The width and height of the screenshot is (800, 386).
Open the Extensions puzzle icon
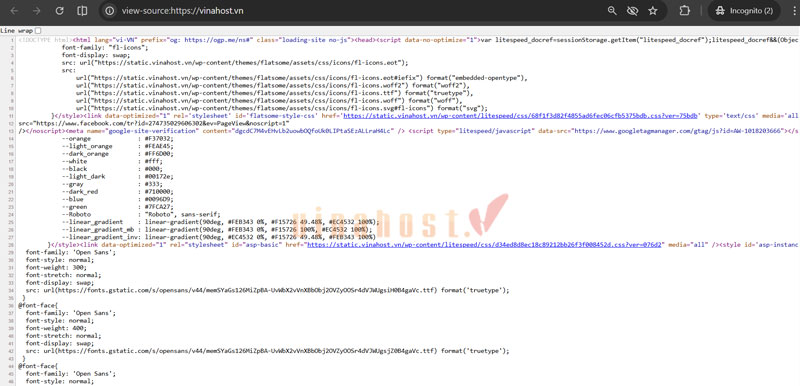point(685,11)
